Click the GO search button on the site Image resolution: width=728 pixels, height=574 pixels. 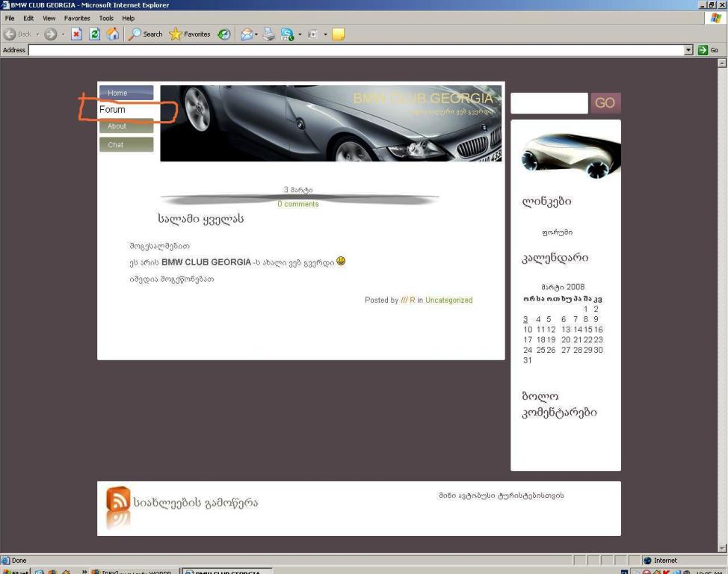pyautogui.click(x=605, y=102)
